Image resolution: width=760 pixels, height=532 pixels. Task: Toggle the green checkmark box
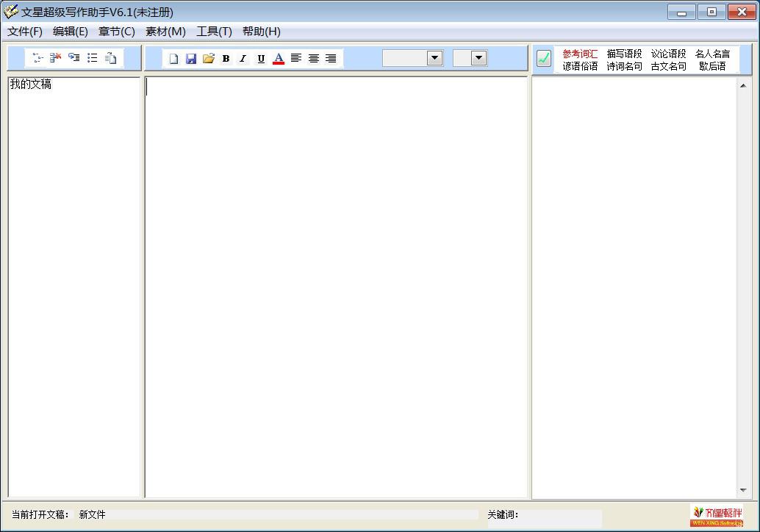[x=544, y=59]
